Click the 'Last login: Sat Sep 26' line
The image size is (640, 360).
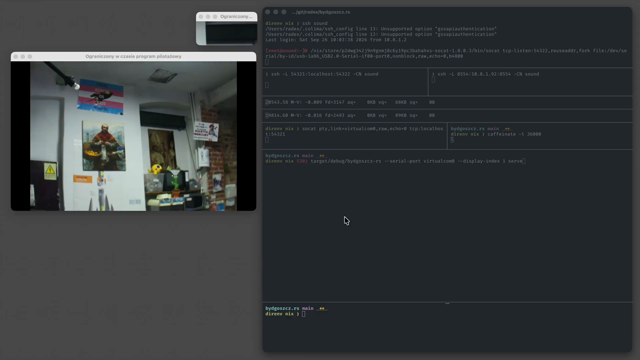[336, 40]
